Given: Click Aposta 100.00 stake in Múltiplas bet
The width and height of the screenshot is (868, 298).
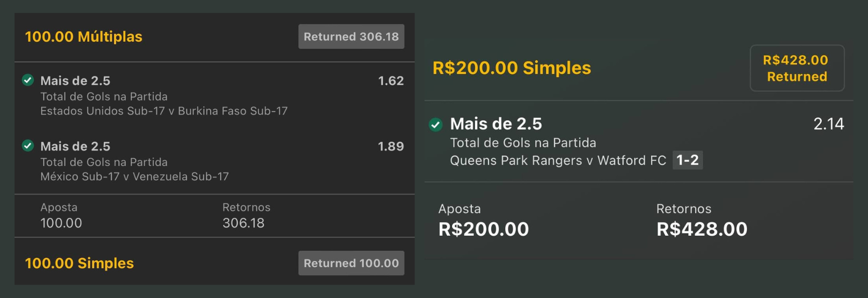Looking at the screenshot, I should tap(61, 223).
